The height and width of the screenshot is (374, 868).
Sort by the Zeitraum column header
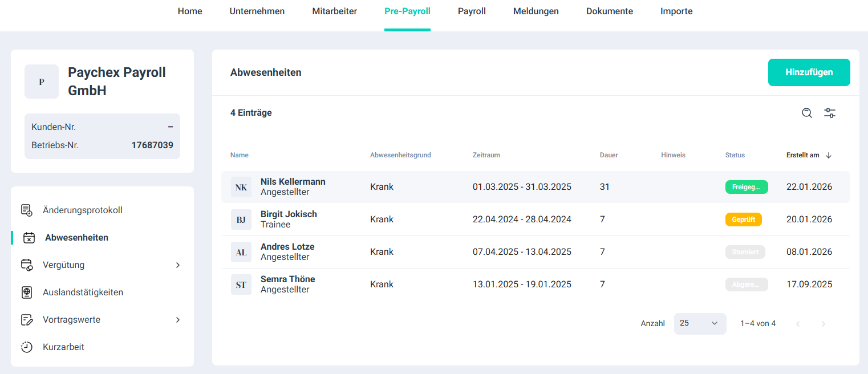coord(486,155)
